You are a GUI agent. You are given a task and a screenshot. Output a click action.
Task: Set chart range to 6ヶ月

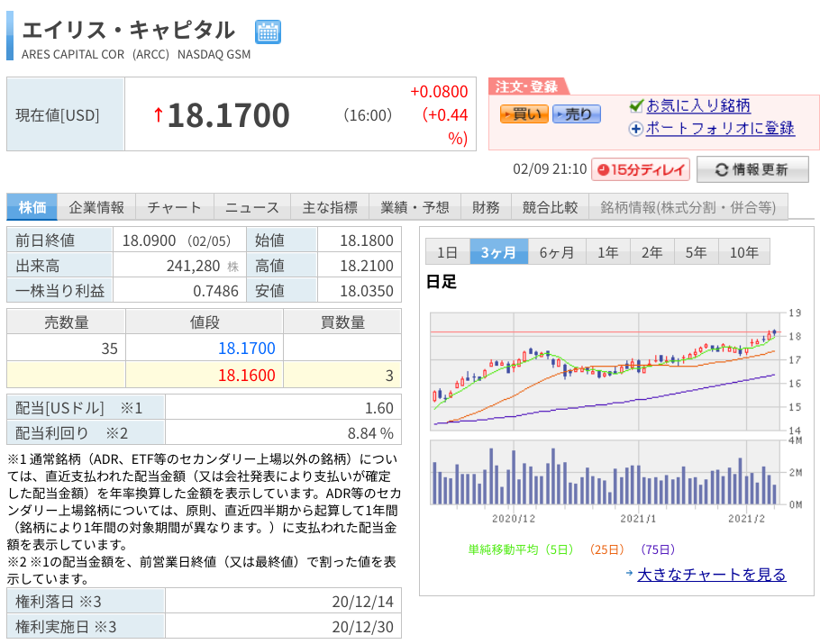pyautogui.click(x=557, y=252)
